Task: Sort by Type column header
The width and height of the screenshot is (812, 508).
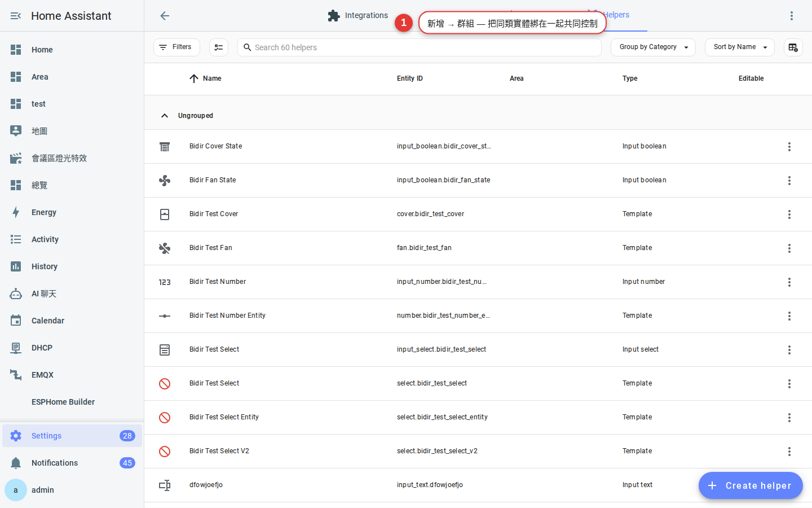Action: coord(630,78)
